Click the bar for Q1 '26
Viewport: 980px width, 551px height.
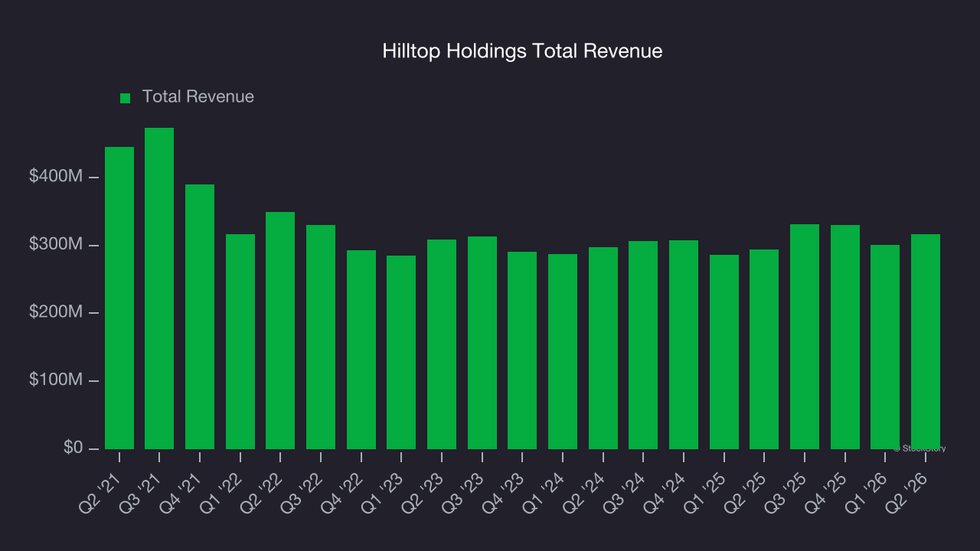(885, 347)
